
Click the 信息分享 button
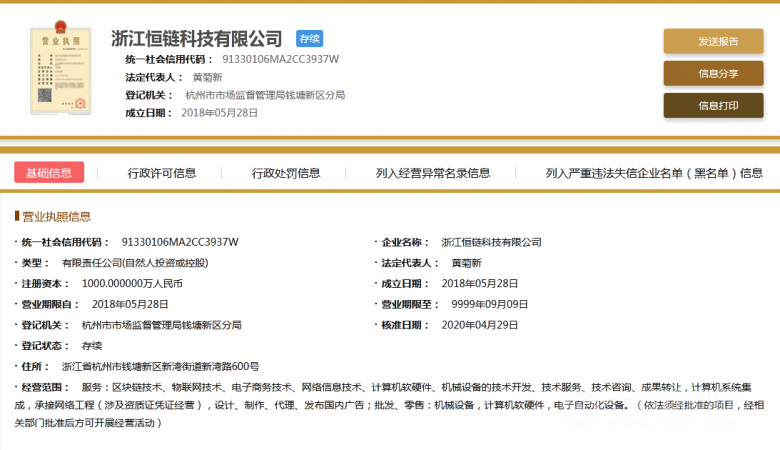pos(713,73)
